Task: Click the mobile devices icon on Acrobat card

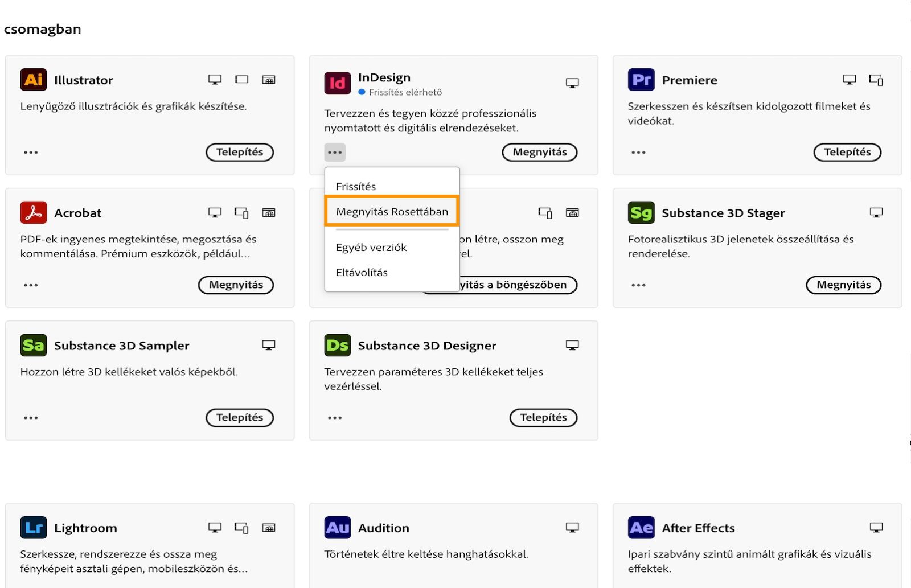Action: [242, 212]
